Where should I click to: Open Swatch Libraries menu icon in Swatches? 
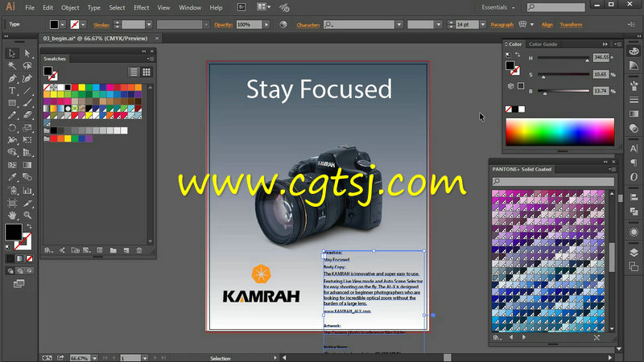[48, 250]
